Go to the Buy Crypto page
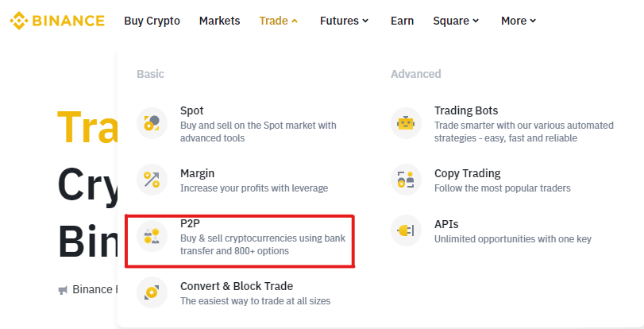The height and width of the screenshot is (329, 644). tap(152, 21)
